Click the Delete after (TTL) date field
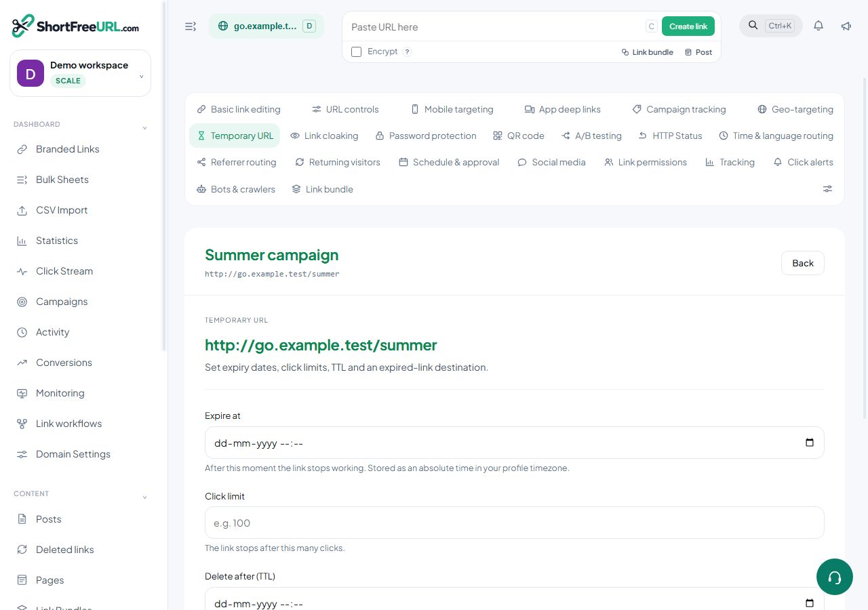 click(515, 599)
